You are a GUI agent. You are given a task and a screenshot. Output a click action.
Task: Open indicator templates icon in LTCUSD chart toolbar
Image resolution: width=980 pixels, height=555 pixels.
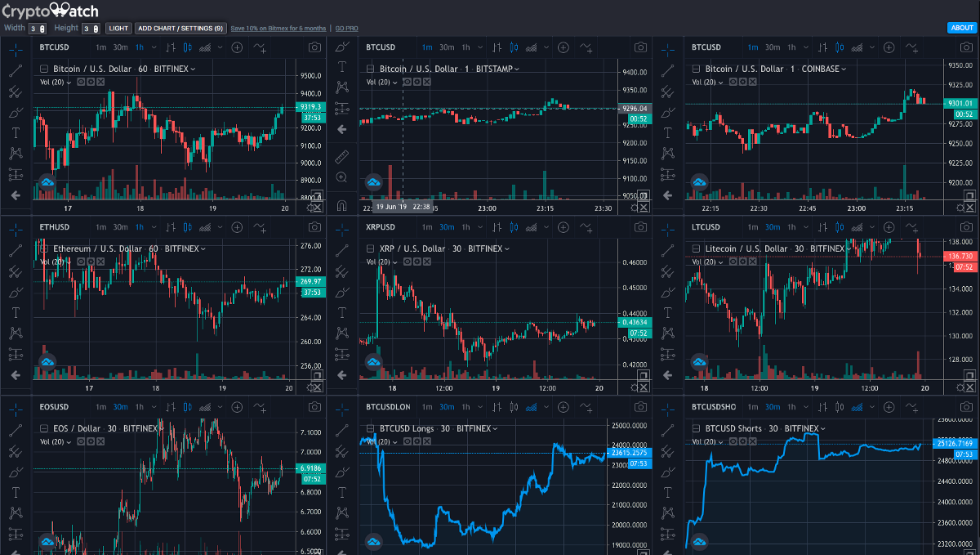911,227
